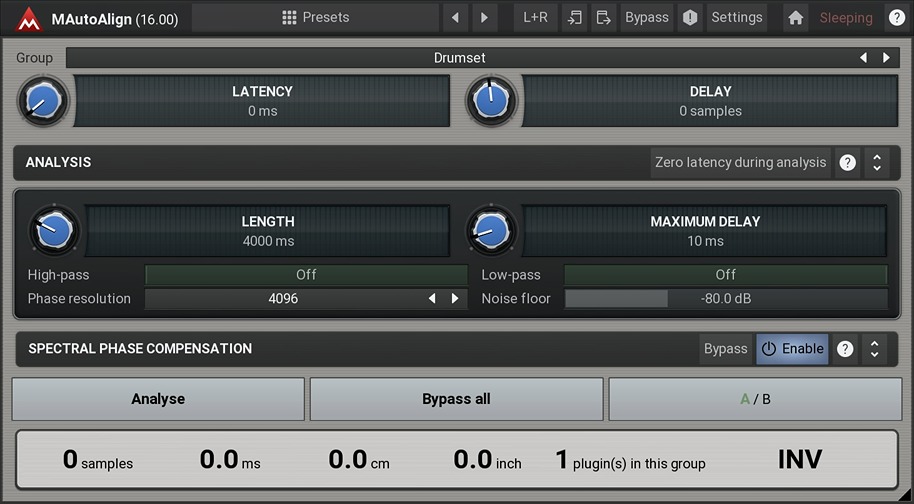Image resolution: width=914 pixels, height=504 pixels.
Task: Open help via top-right question mark
Action: pos(896,18)
